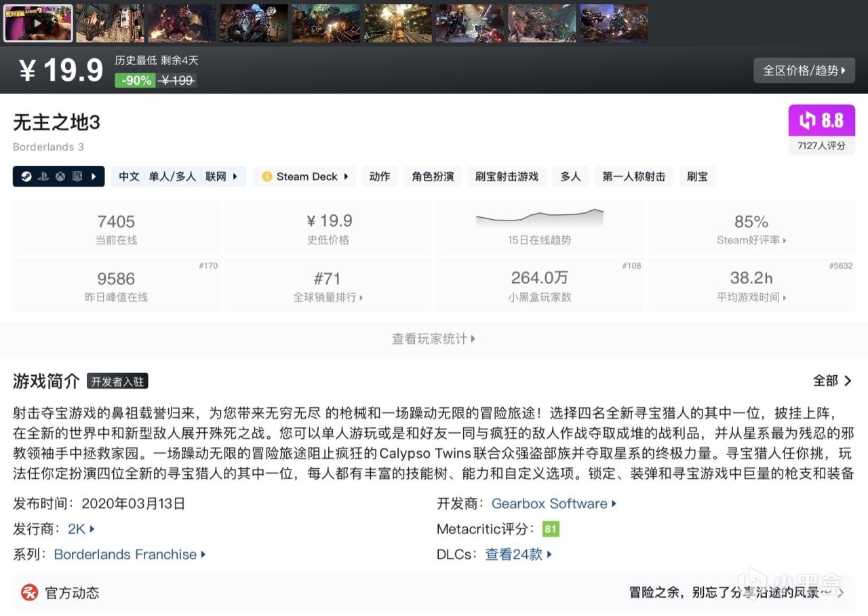Viewport: 868px width, 616px height.
Task: Select the Xbox platform icon
Action: (60, 176)
